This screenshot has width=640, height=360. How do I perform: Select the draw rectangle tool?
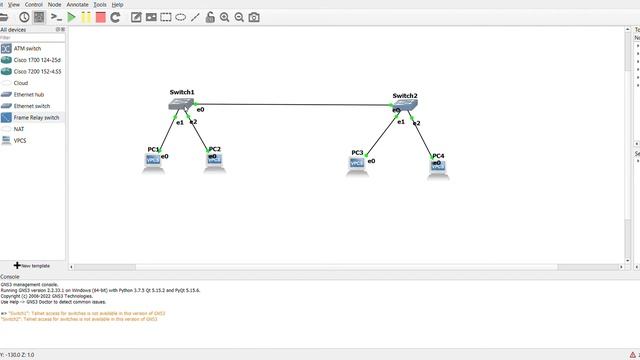(166, 17)
